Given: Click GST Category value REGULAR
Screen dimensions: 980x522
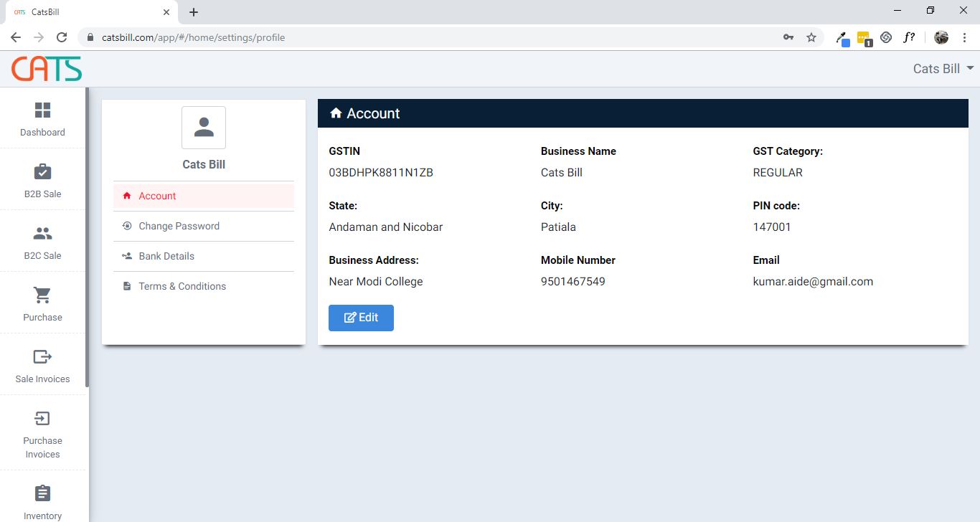Looking at the screenshot, I should pos(778,173).
